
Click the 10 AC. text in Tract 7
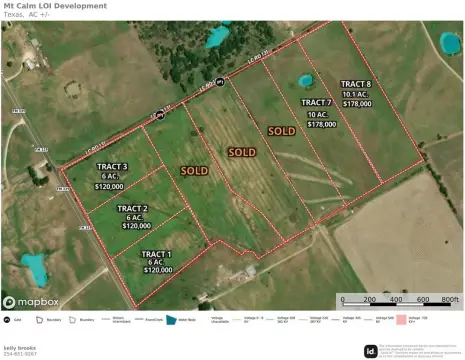[318, 115]
